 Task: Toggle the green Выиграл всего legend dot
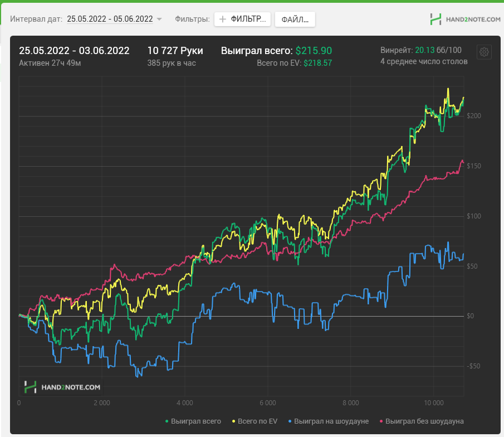click(x=167, y=421)
